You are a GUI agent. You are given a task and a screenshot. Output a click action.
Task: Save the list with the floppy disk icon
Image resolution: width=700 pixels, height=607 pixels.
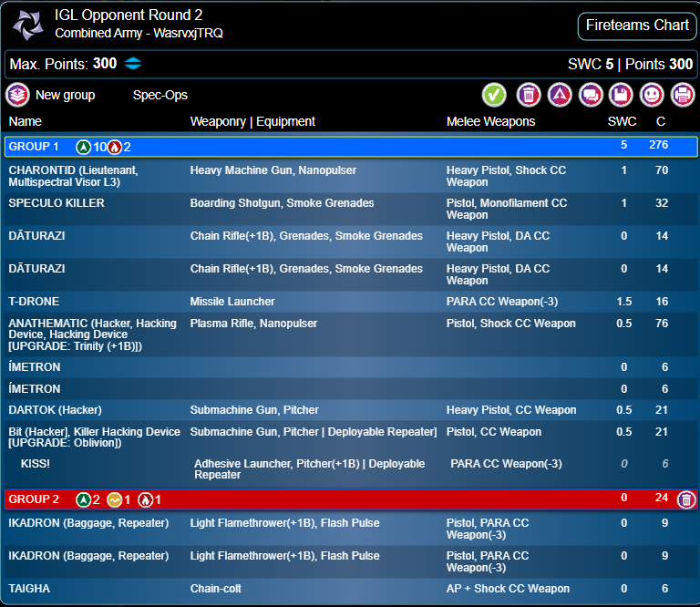coord(621,95)
